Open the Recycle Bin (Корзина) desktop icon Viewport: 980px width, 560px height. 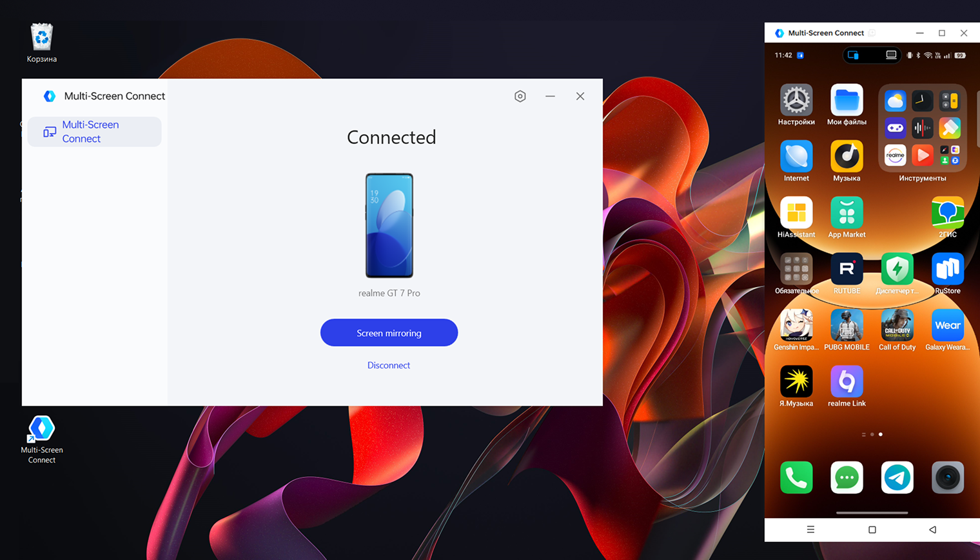tap(42, 43)
